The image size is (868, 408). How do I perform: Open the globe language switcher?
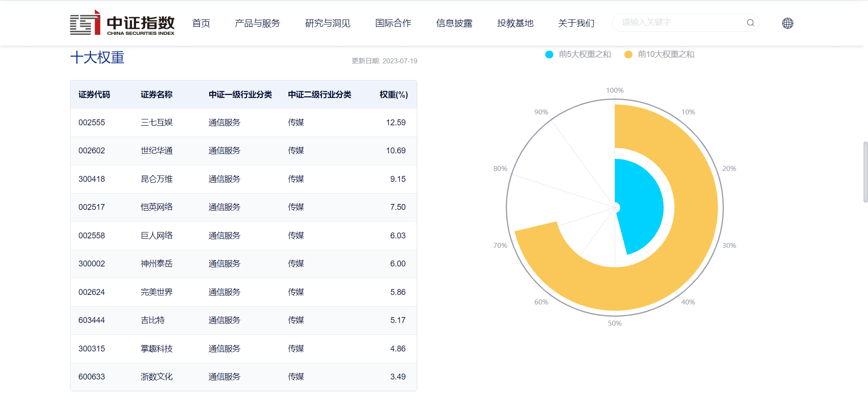pos(788,23)
